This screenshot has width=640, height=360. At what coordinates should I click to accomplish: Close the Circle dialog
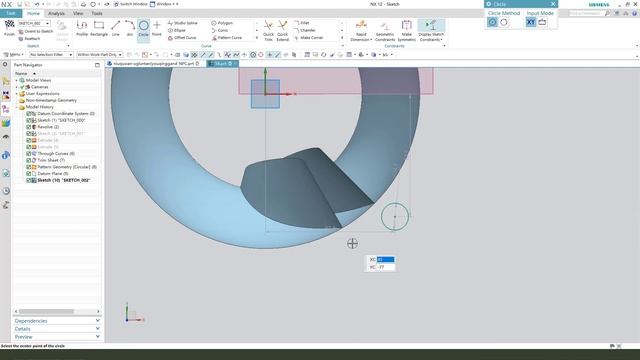point(553,4)
